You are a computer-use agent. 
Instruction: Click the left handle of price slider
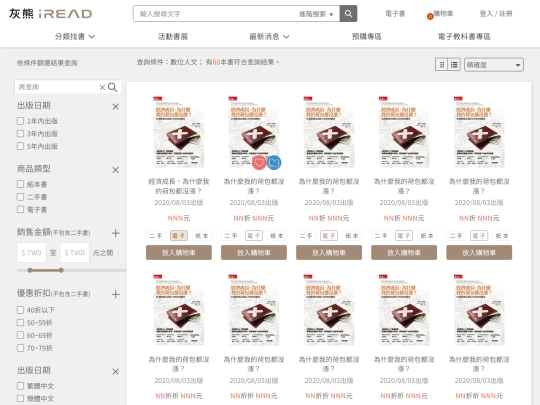[30, 270]
